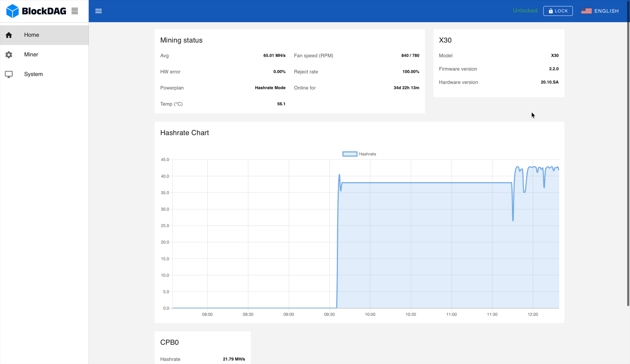The width and height of the screenshot is (630, 364).
Task: Select Miner in the navigation menu
Action: click(x=31, y=55)
